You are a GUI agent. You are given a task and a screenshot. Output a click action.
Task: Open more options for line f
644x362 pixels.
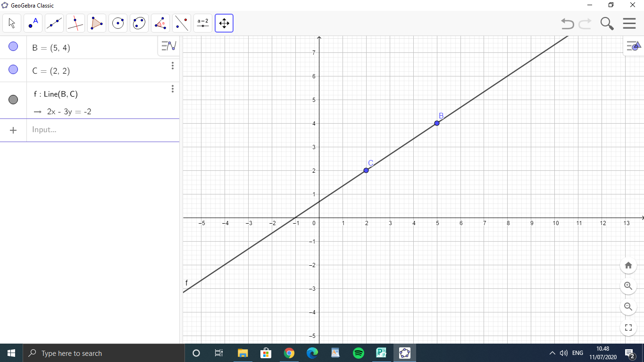click(173, 89)
